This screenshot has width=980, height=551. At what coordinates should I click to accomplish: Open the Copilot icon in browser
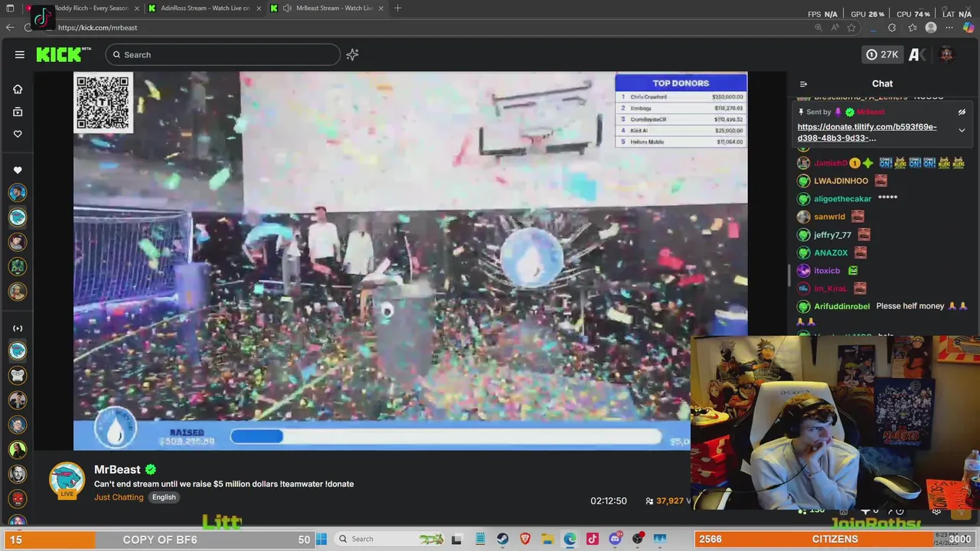tap(969, 28)
